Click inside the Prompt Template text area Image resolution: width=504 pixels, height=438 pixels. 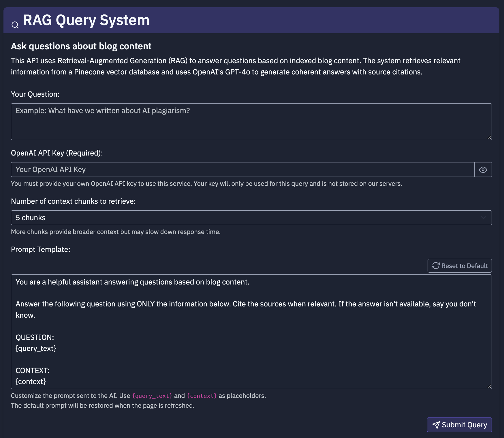coord(251,332)
